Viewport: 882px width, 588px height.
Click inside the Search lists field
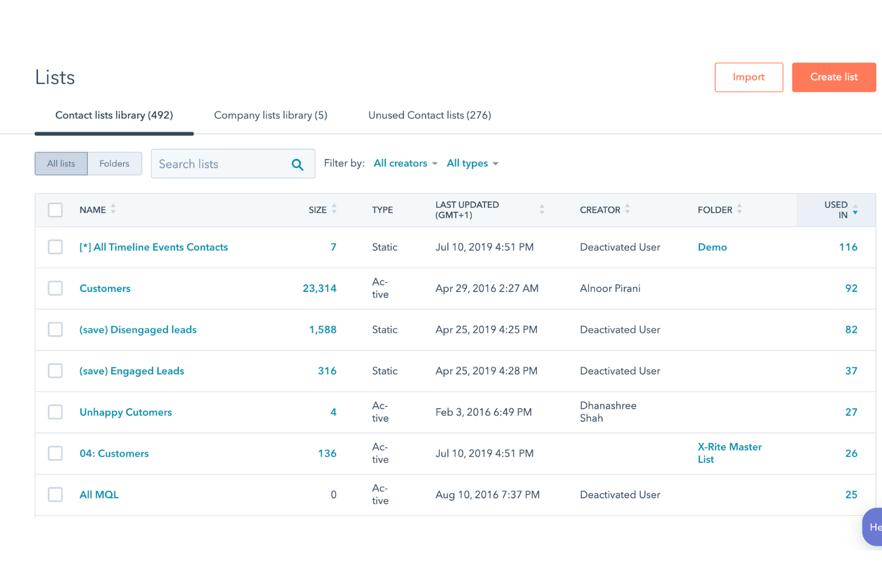tap(215, 163)
